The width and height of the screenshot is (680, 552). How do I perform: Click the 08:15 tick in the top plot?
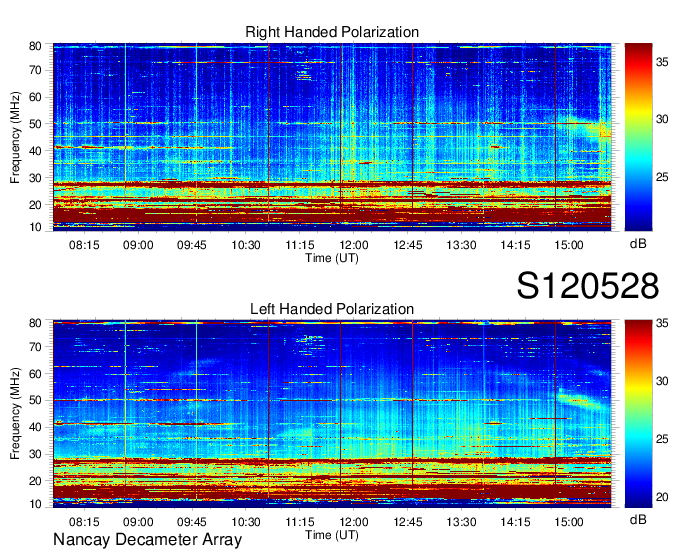click(84, 245)
